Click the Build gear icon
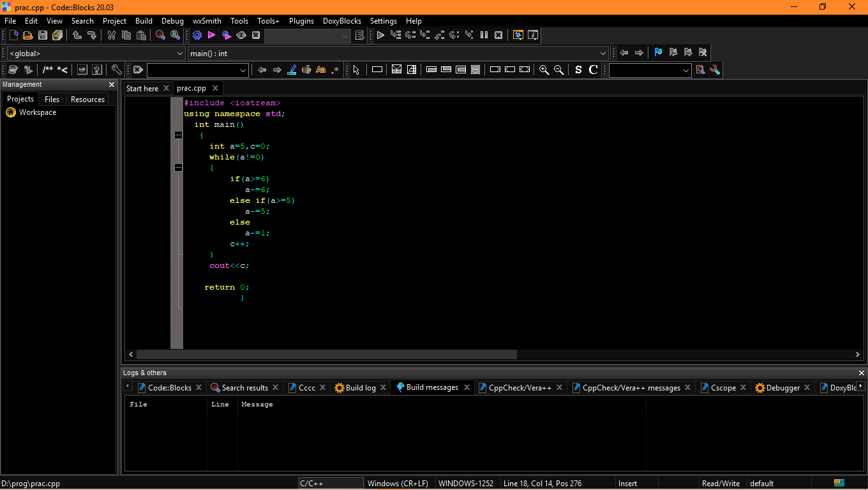Screen dimensions: 868x490 click(x=197, y=35)
